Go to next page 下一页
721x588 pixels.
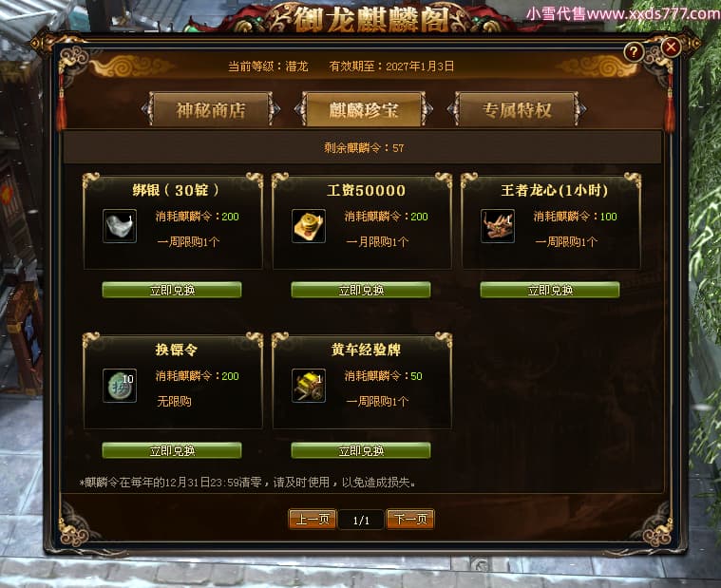[410, 520]
